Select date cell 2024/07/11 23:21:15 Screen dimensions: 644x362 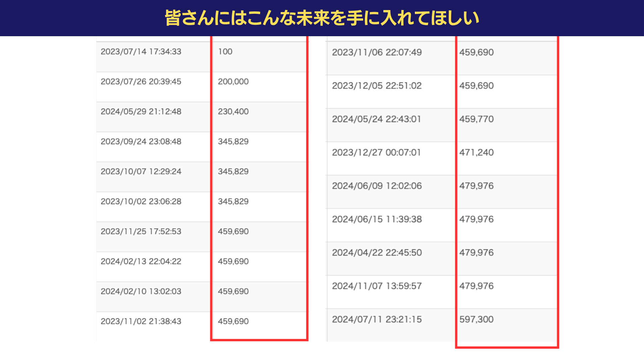click(377, 319)
